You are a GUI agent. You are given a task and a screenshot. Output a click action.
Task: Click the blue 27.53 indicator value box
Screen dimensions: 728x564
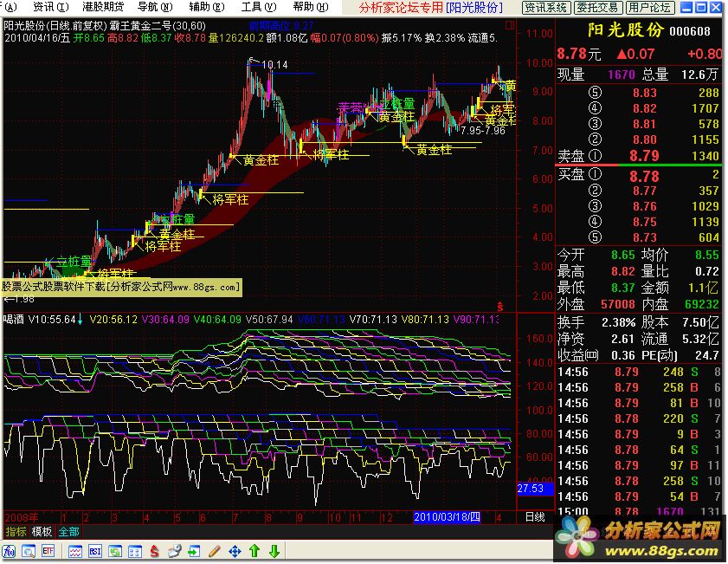tap(536, 489)
